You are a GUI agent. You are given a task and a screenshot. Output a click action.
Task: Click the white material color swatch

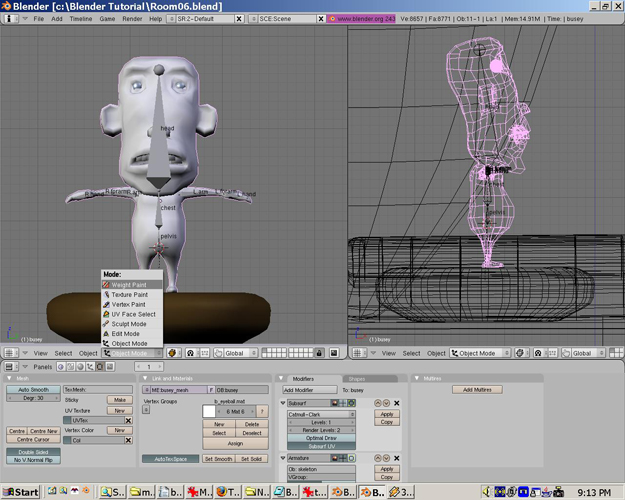pyautogui.click(x=209, y=411)
